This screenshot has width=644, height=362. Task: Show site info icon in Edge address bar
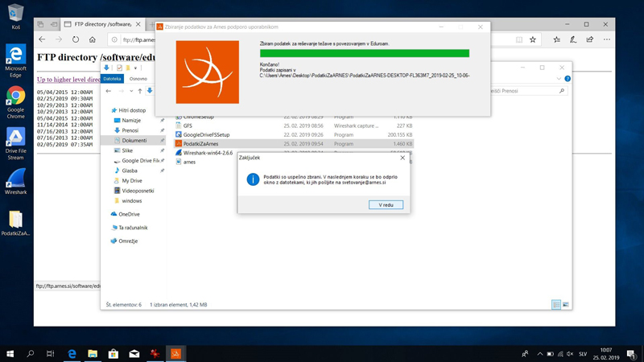(114, 39)
